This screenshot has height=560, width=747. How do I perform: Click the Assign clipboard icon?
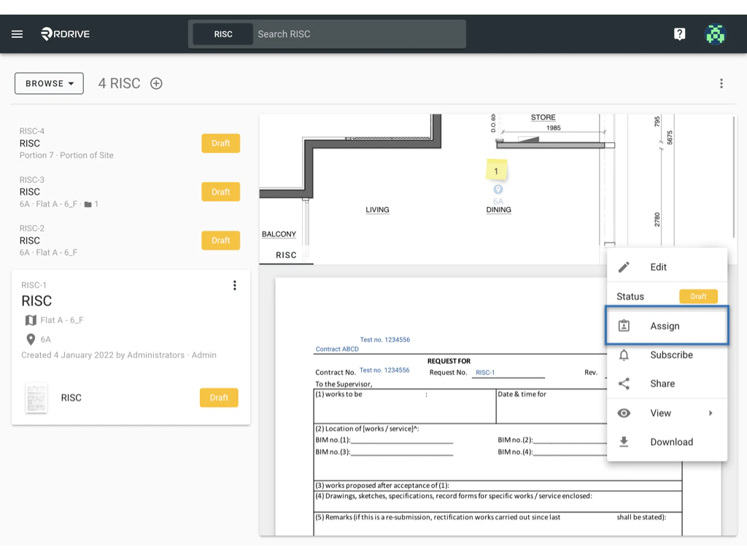coord(624,325)
